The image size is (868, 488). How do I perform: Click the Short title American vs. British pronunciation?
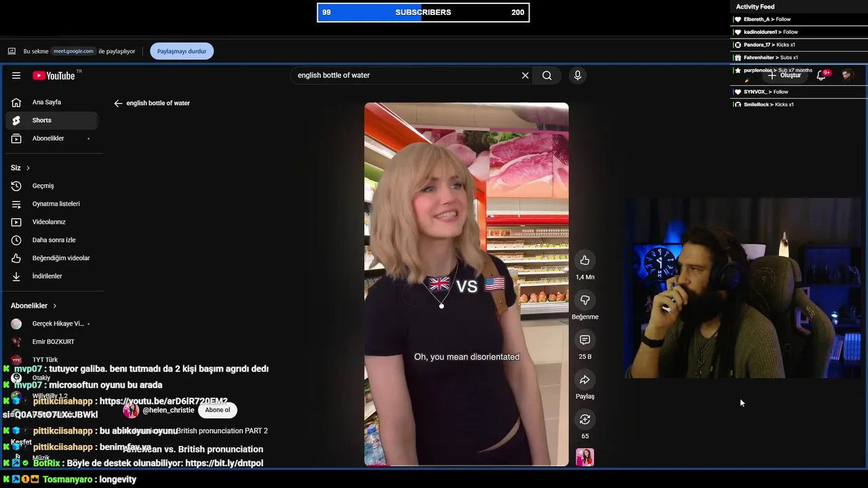[x=193, y=449]
